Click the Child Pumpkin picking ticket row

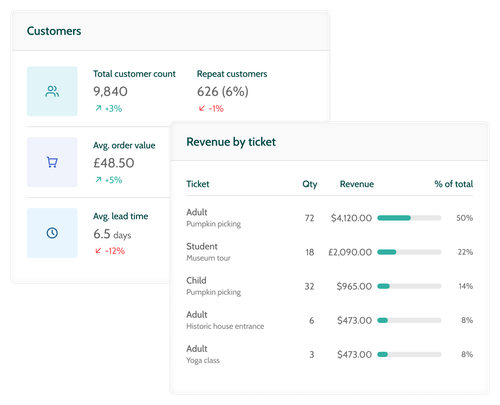coord(329,286)
